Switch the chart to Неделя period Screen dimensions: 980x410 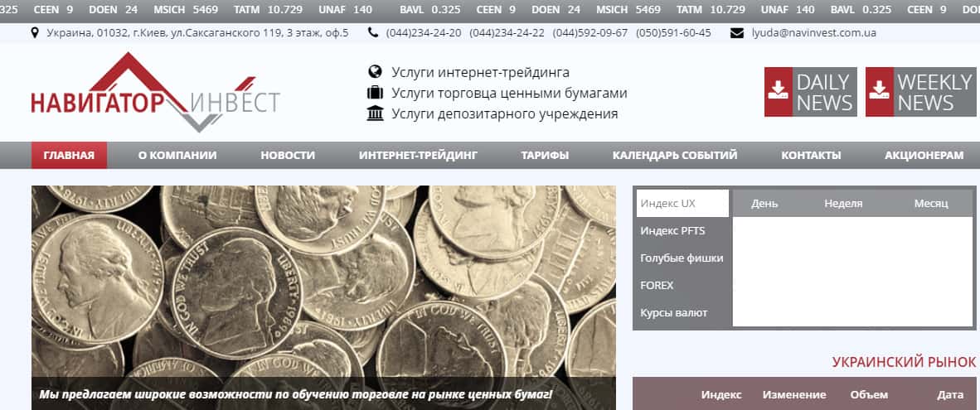coord(843,204)
